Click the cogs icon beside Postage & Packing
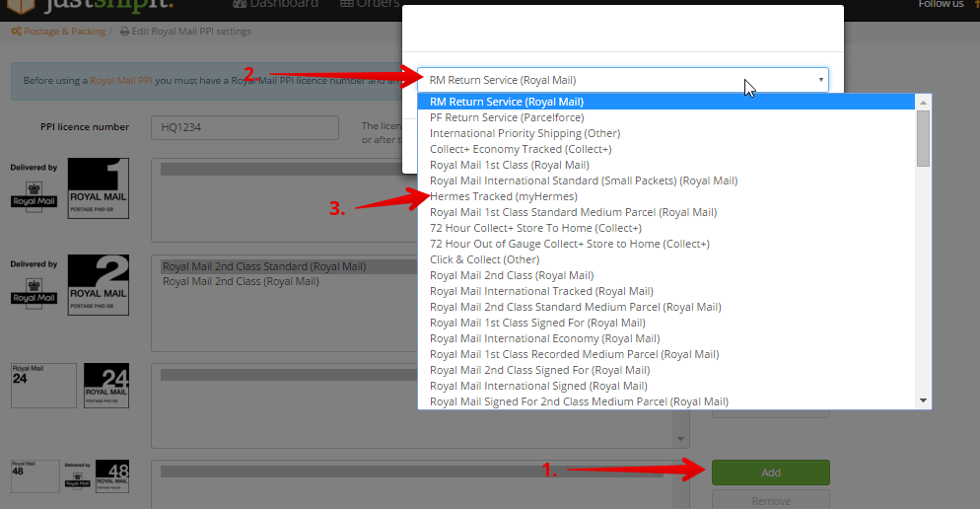The width and height of the screenshot is (980, 509). [16, 32]
